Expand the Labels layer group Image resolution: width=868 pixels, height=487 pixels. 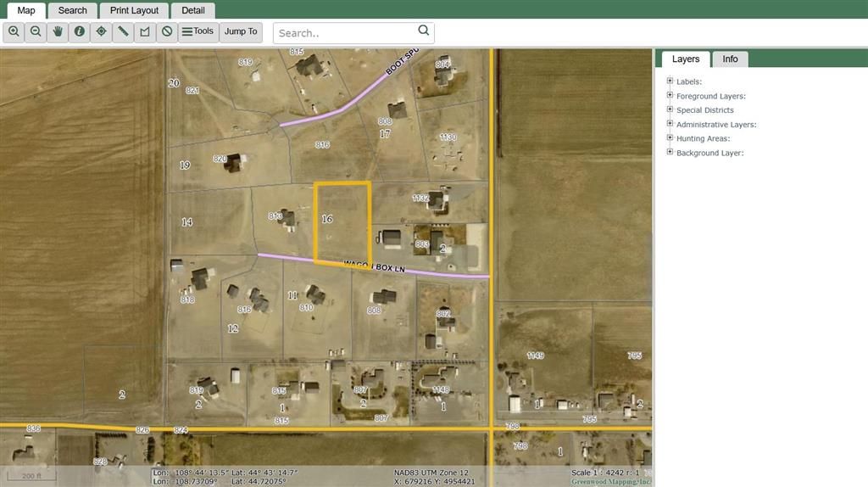pyautogui.click(x=670, y=81)
